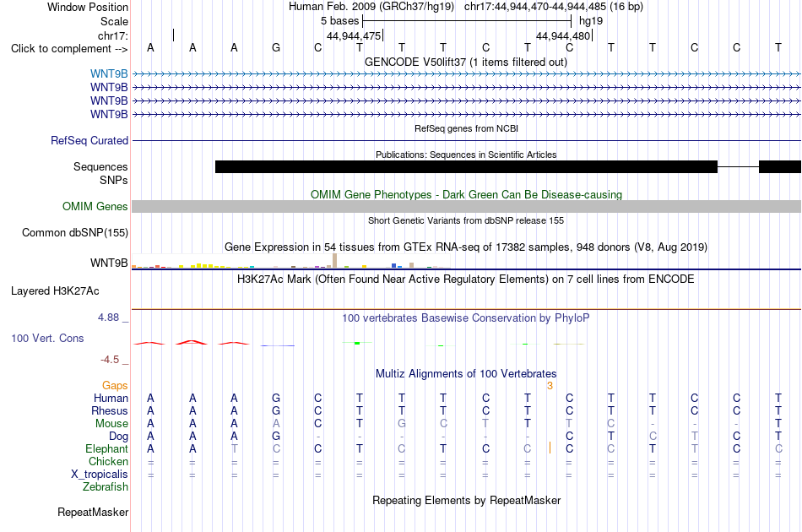Click the orange gap count '3'

(x=550, y=386)
